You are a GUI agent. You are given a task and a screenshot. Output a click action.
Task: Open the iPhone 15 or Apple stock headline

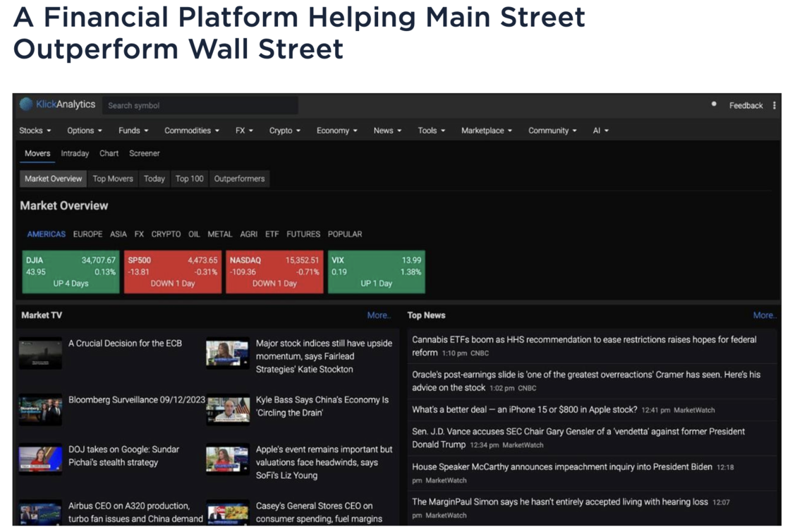click(525, 409)
